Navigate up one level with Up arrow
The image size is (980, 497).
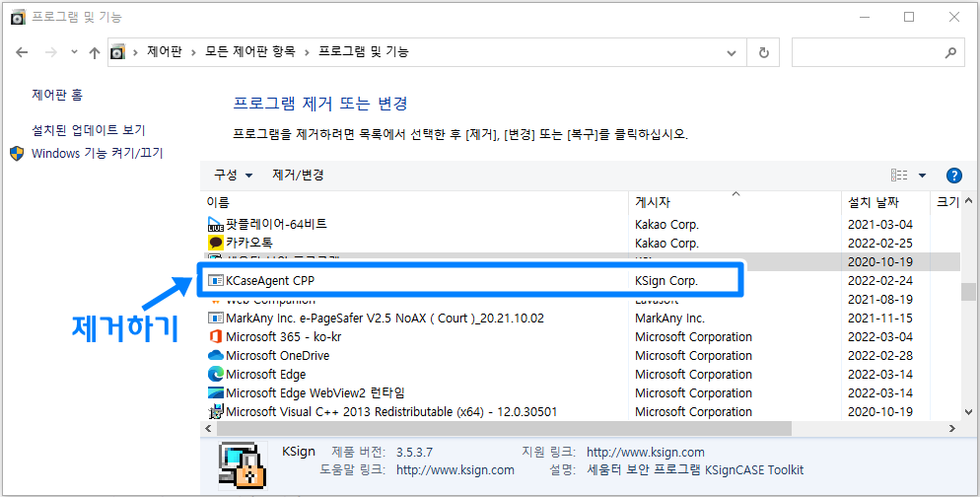pyautogui.click(x=95, y=53)
